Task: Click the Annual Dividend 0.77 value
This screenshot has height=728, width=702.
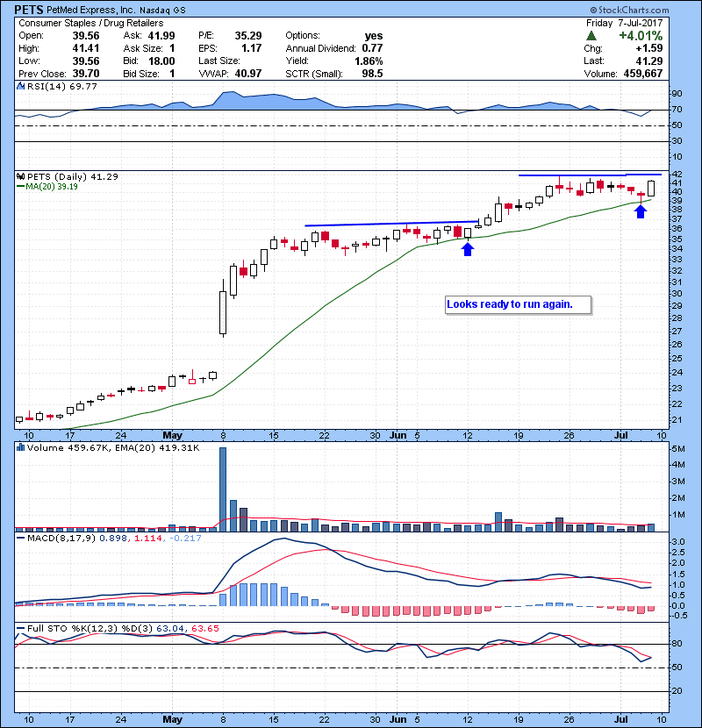Action: [x=372, y=48]
